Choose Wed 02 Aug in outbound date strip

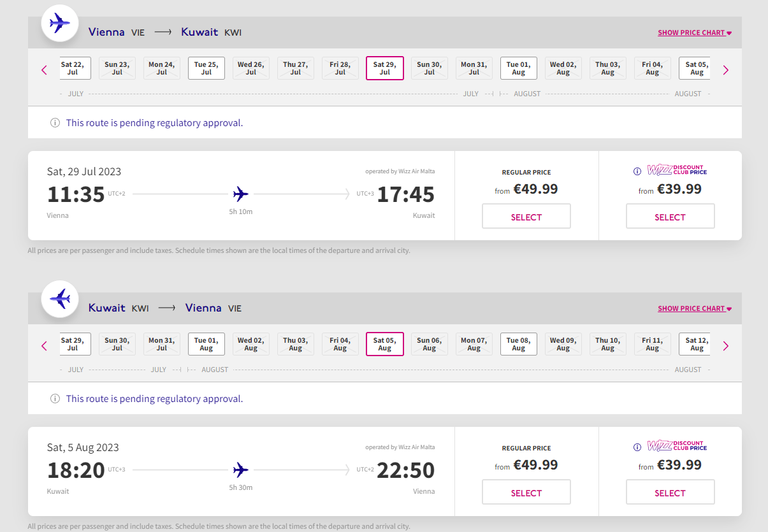coord(563,68)
